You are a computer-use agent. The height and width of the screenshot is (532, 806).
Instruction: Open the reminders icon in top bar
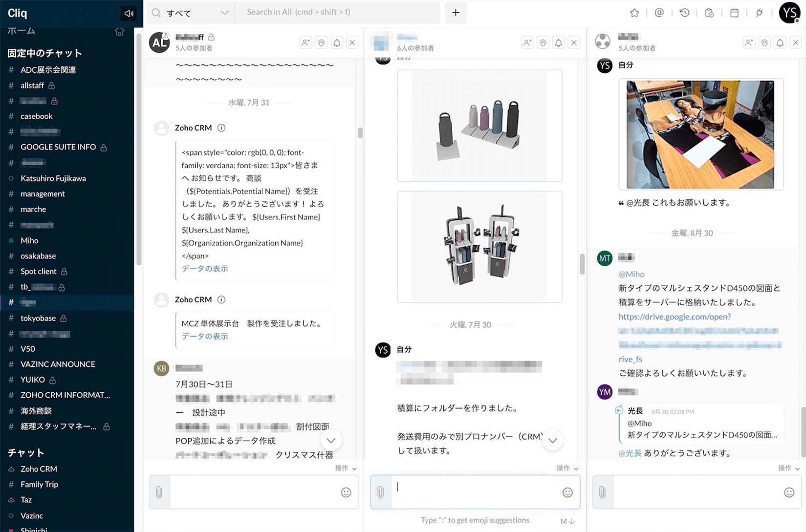(x=709, y=13)
